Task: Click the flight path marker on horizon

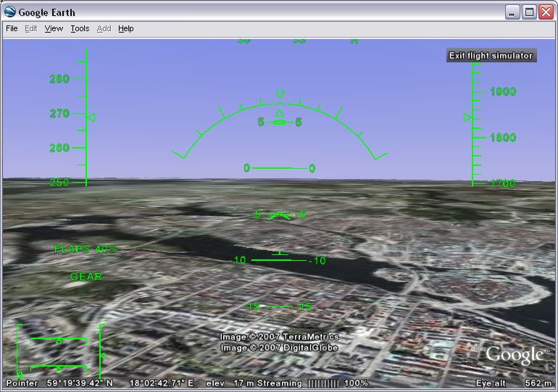Action: 278,215
